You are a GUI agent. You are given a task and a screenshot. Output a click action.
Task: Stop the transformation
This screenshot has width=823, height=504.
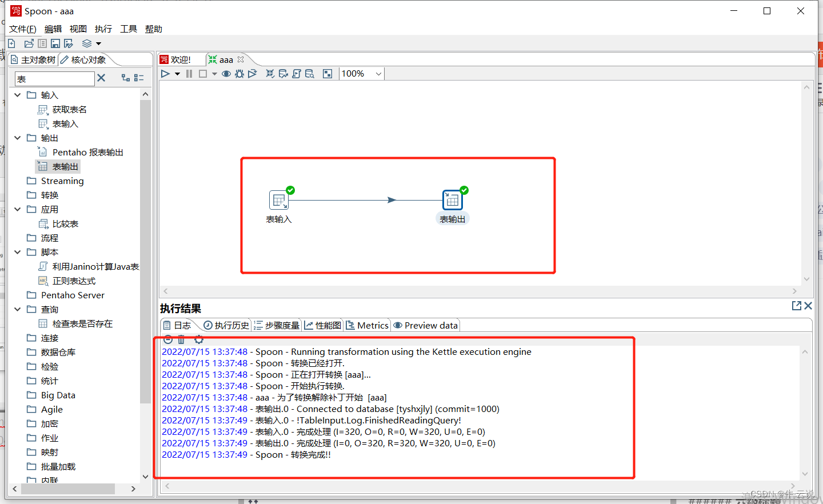202,74
